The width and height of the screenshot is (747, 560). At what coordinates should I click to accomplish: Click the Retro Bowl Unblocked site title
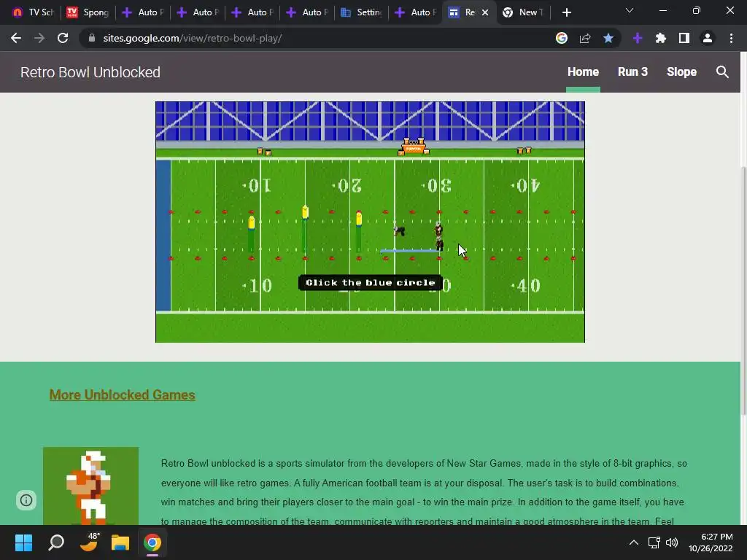90,72
